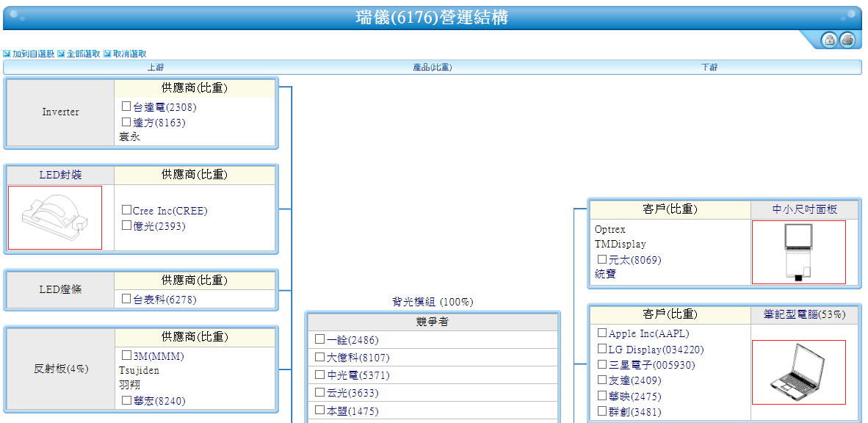Open 加到自選股 link
This screenshot has width=868, height=423.
point(33,54)
